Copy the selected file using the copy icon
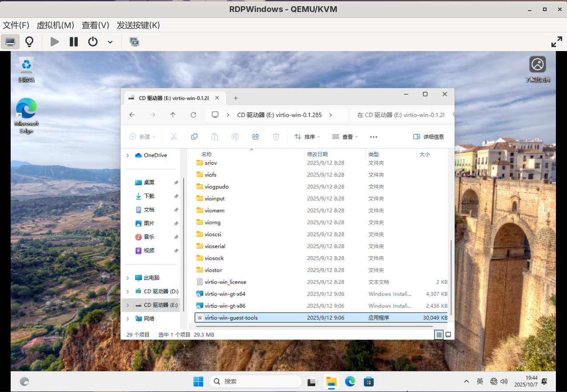Image resolution: width=567 pixels, height=392 pixels. (x=194, y=136)
